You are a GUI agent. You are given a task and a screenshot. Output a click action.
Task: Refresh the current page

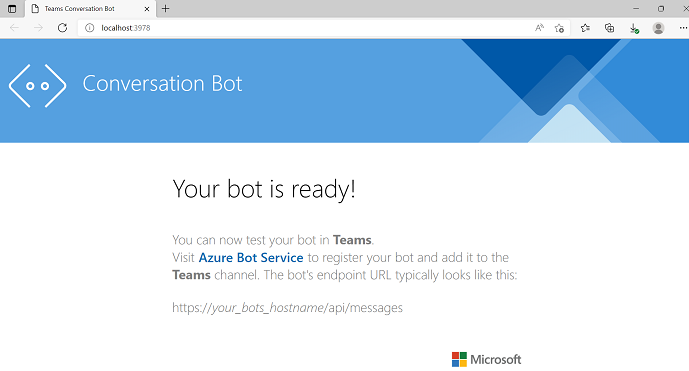[x=62, y=28]
